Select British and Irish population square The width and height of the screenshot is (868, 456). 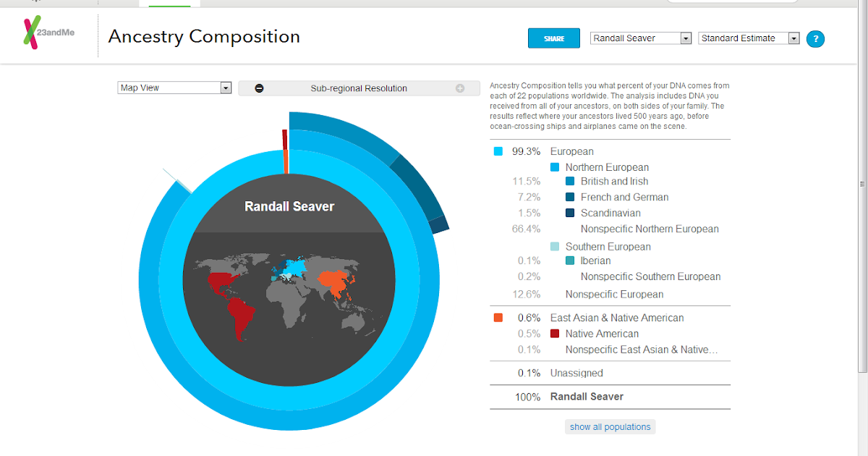coord(571,181)
